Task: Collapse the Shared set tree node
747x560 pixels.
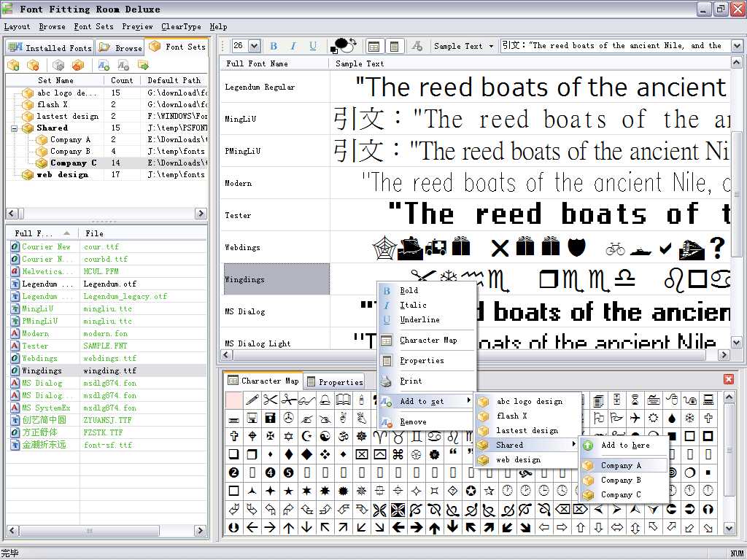Action: point(15,128)
